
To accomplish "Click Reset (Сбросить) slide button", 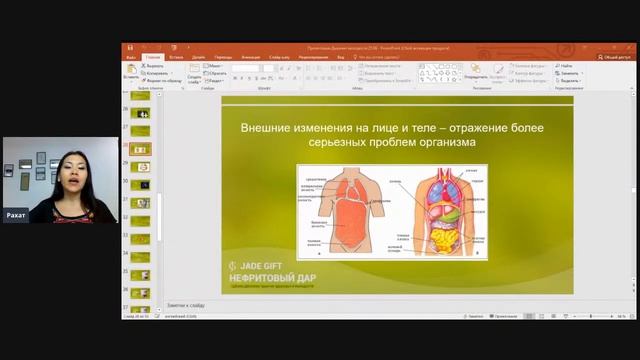I will click(215, 73).
